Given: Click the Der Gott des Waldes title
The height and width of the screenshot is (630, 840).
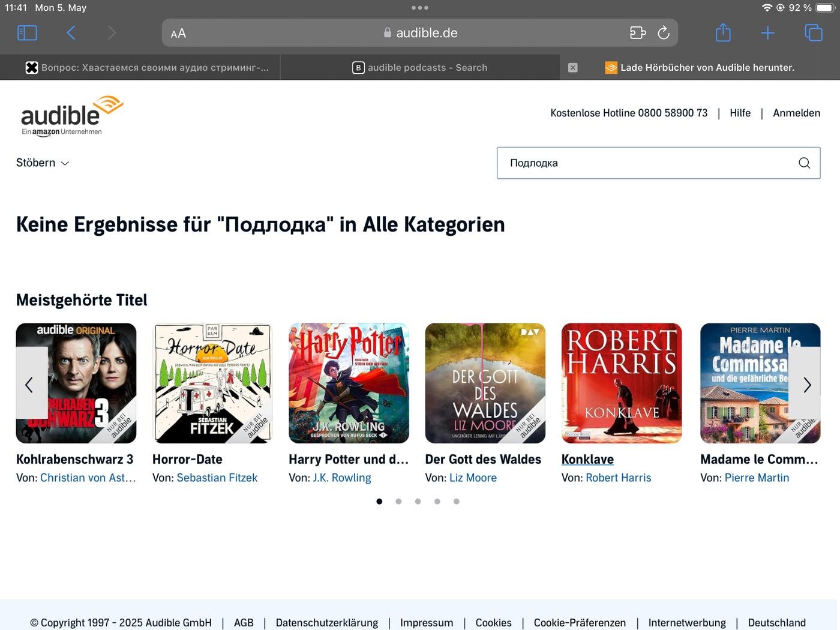Looking at the screenshot, I should click(483, 460).
